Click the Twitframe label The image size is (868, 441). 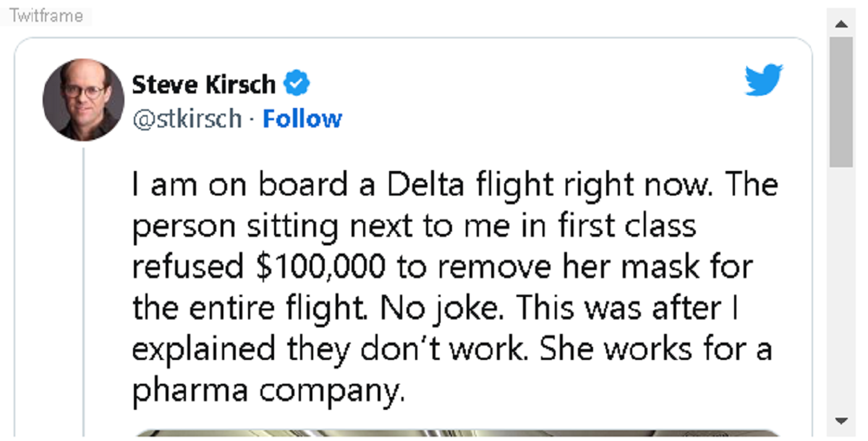coord(46,16)
